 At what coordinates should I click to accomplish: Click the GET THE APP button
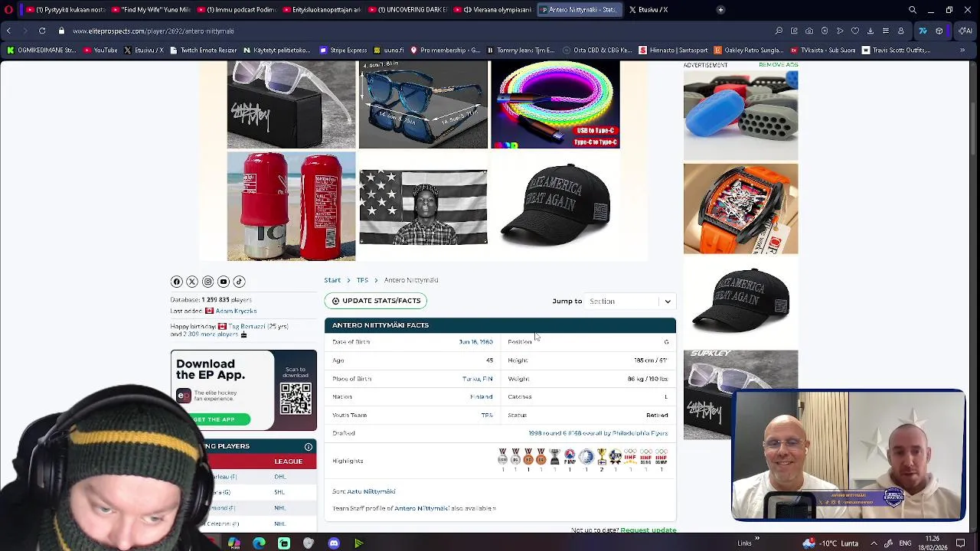pos(214,419)
